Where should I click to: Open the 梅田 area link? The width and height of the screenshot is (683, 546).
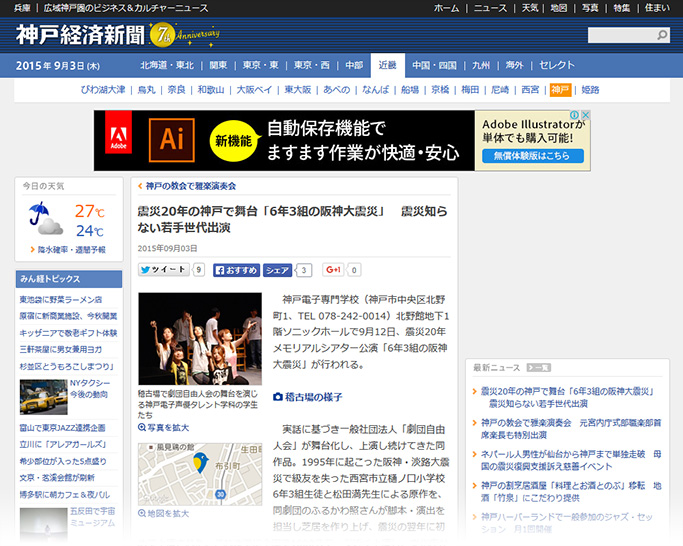point(470,90)
